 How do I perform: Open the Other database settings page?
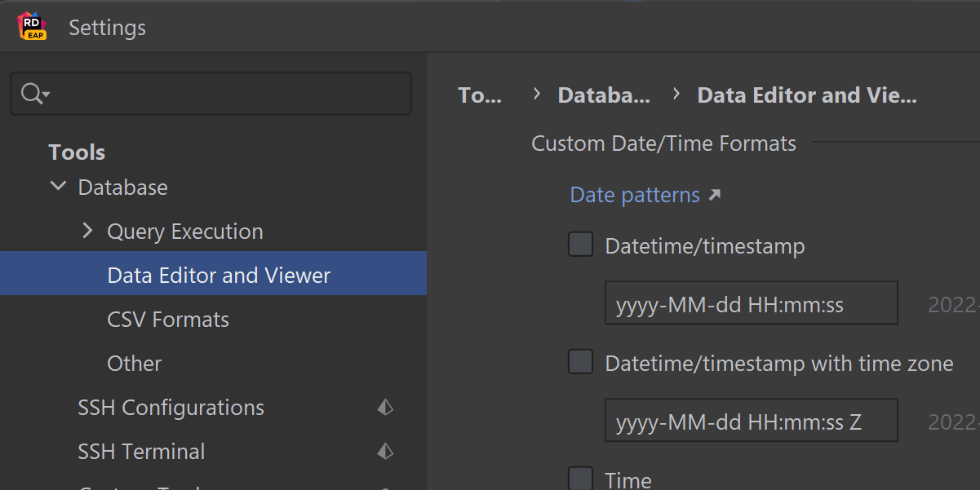coord(135,364)
